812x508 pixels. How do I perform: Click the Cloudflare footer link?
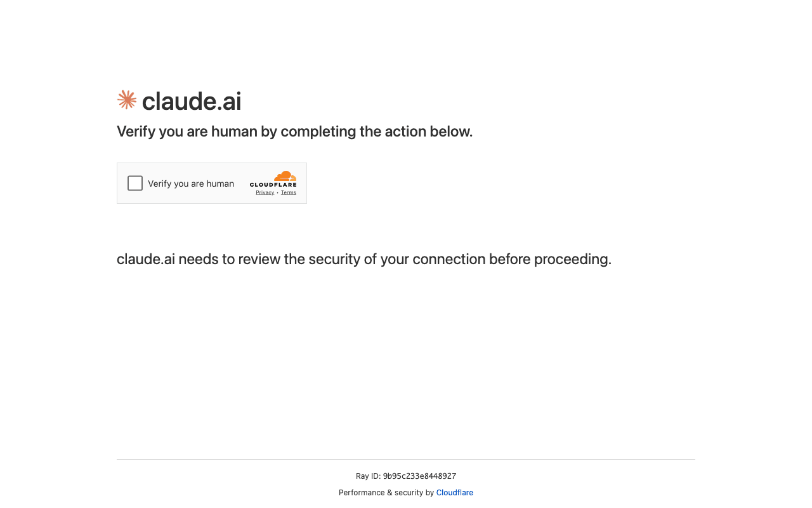pos(454,492)
